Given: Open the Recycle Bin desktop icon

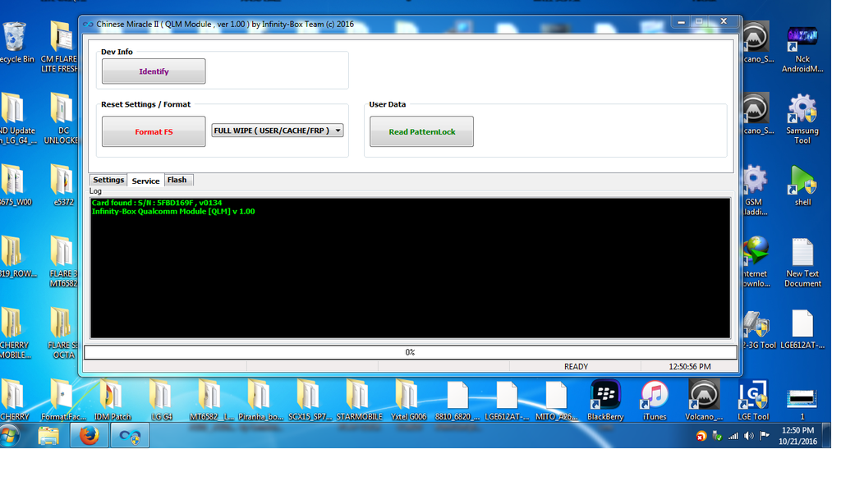Looking at the screenshot, I should coord(15,43).
